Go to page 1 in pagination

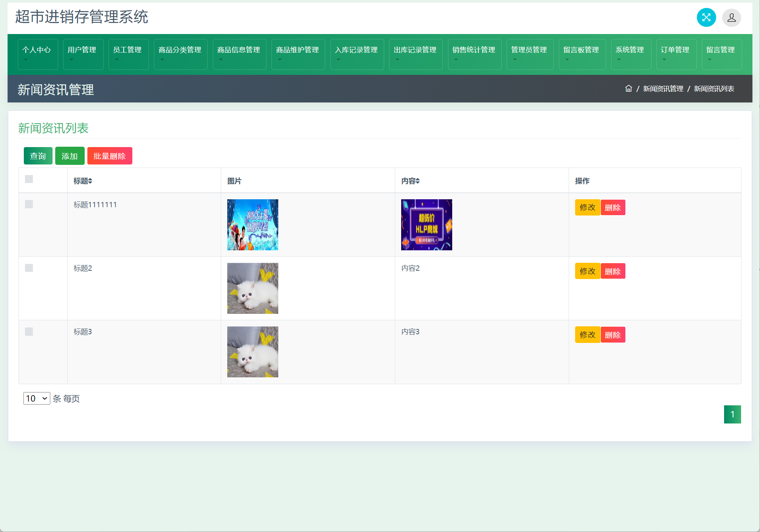pyautogui.click(x=732, y=414)
